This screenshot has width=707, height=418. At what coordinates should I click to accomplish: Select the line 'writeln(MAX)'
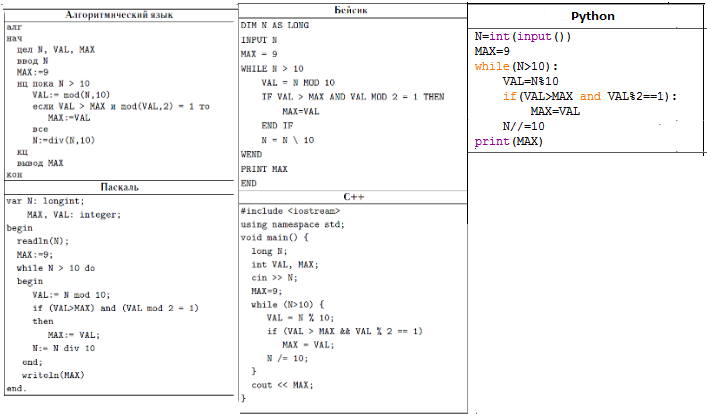click(x=53, y=375)
